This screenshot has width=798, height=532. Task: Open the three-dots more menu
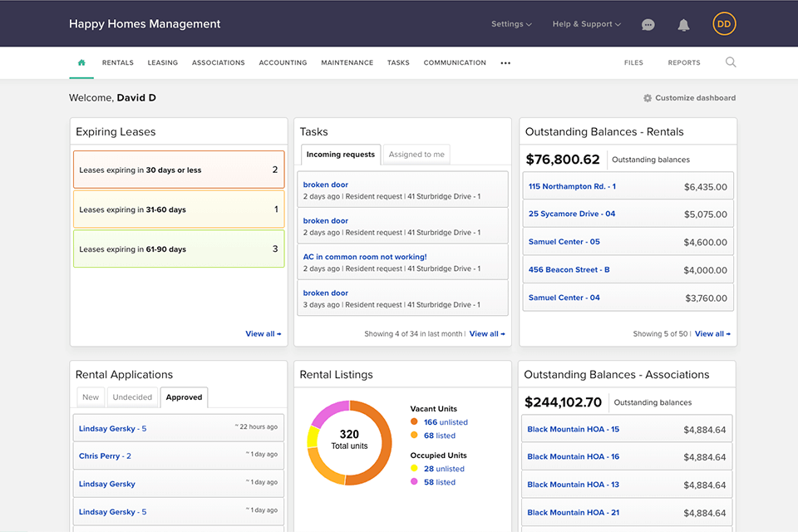[x=505, y=63]
